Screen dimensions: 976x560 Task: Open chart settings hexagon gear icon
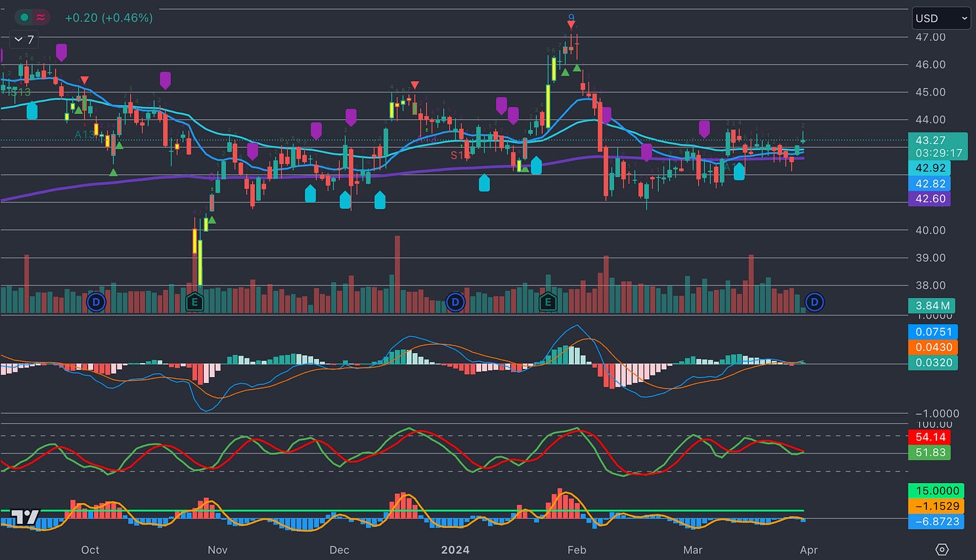pyautogui.click(x=942, y=549)
